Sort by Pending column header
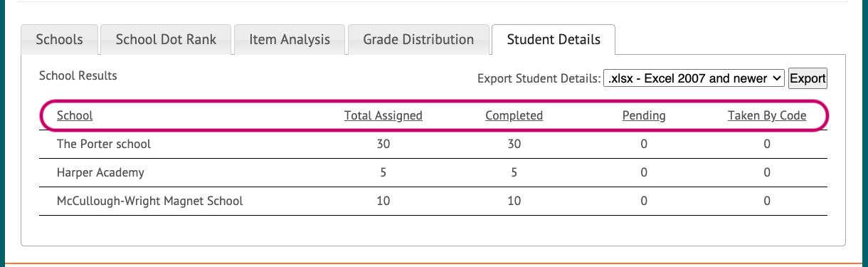Image resolution: width=868 pixels, height=267 pixels. (x=644, y=115)
